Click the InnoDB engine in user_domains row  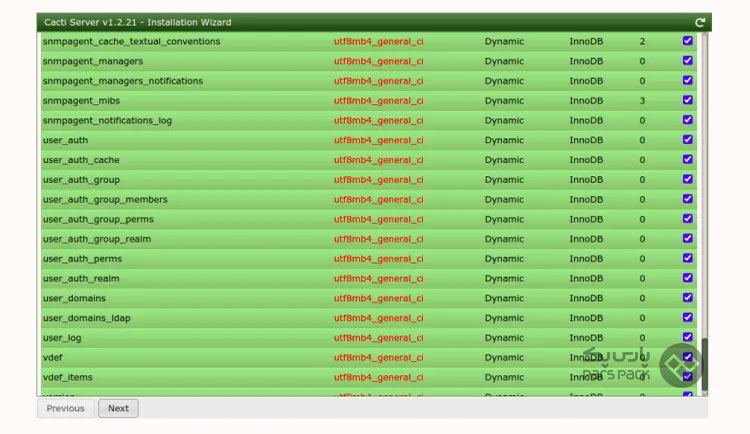(x=586, y=299)
